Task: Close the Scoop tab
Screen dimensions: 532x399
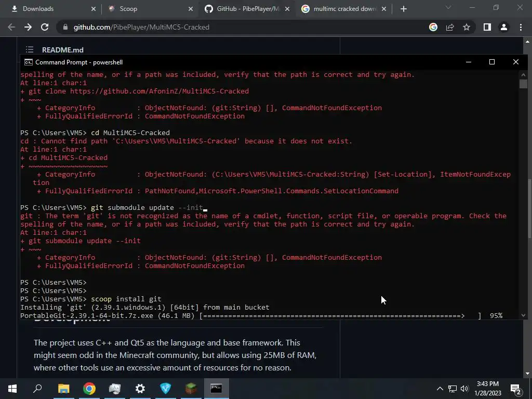Action: point(191,9)
